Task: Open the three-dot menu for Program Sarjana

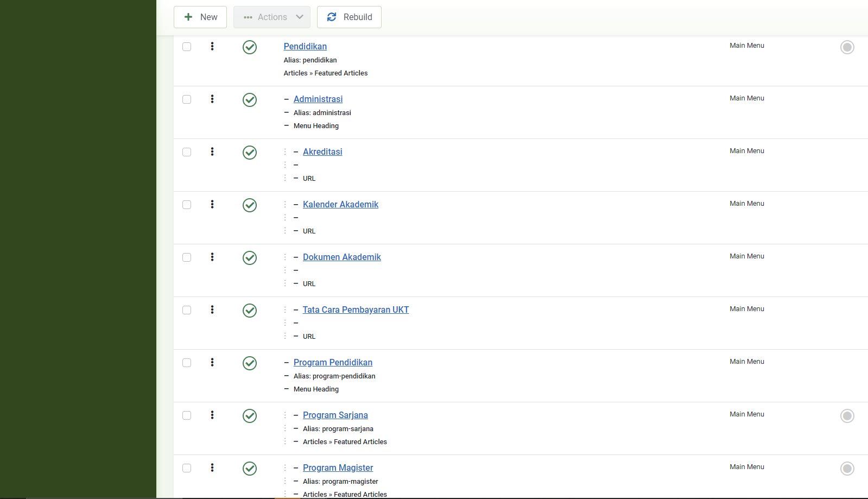Action: tap(212, 415)
